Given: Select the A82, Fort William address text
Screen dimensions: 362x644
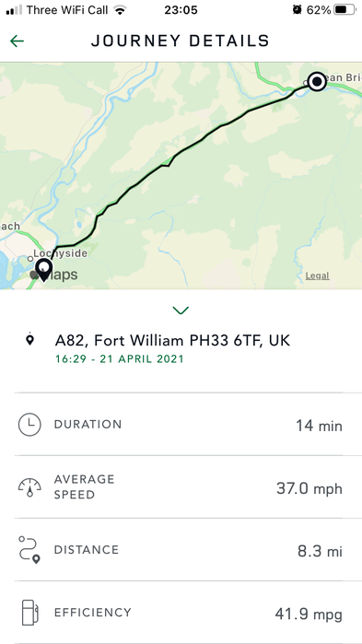Looking at the screenshot, I should click(172, 341).
